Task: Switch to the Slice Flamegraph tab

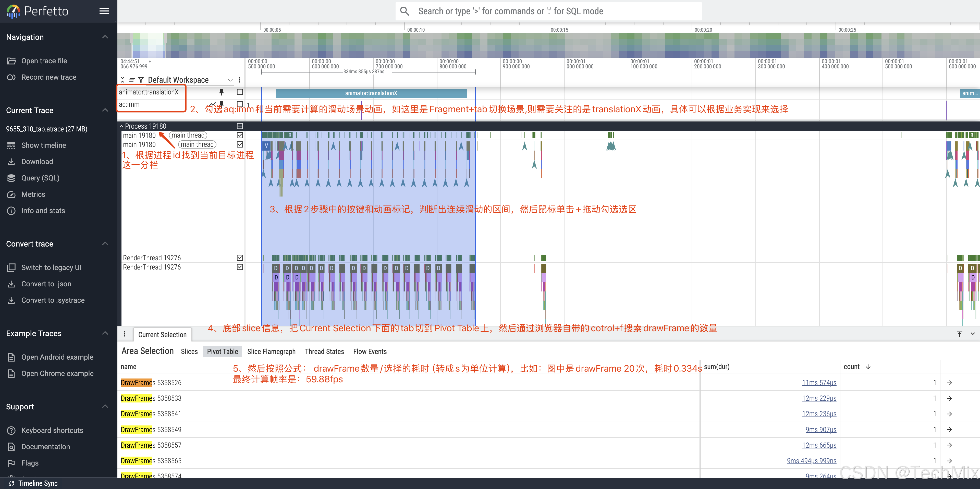Action: pos(271,351)
